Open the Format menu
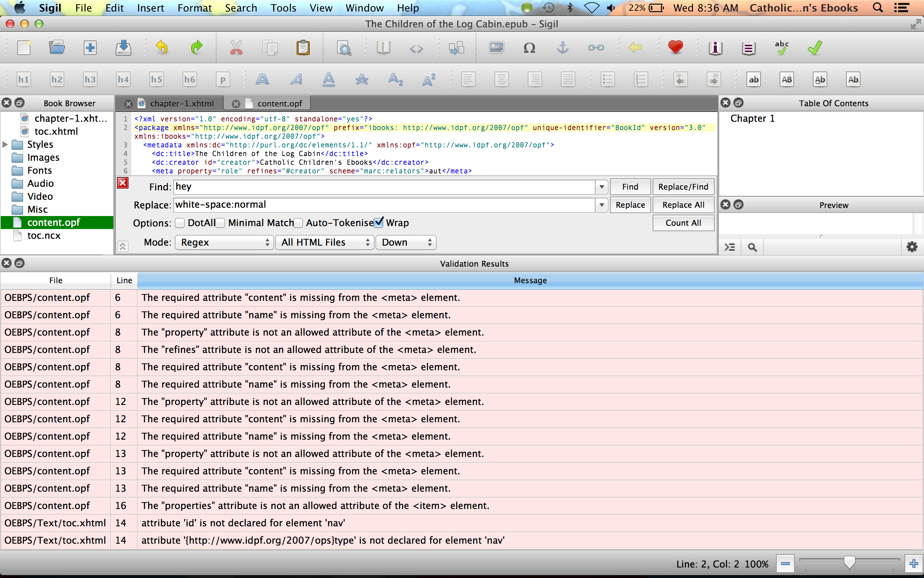Viewport: 924px width, 578px height. tap(194, 8)
